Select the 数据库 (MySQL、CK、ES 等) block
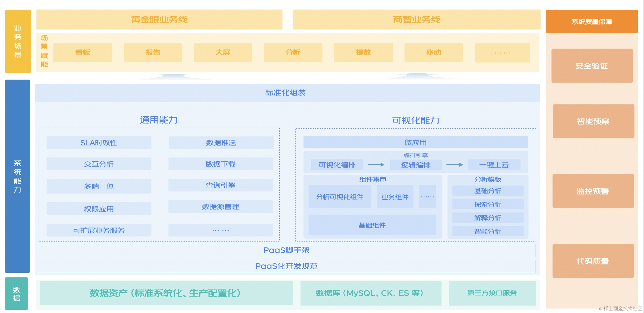 coord(371,293)
